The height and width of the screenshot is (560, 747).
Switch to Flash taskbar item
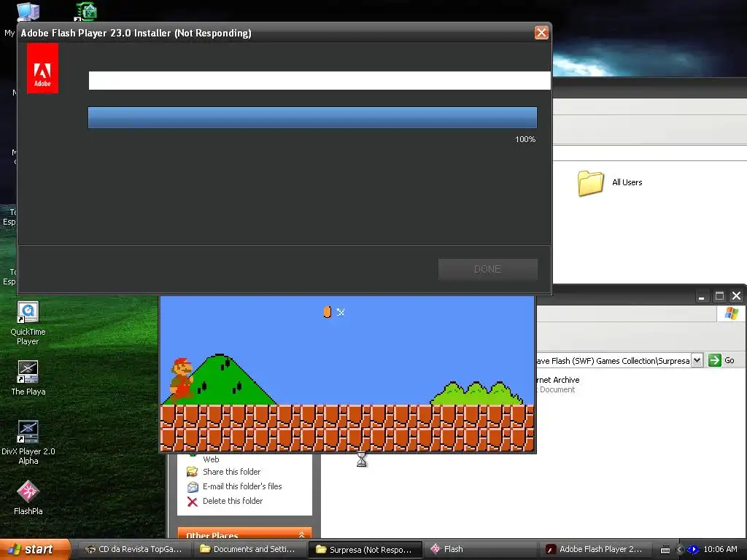coord(480,549)
